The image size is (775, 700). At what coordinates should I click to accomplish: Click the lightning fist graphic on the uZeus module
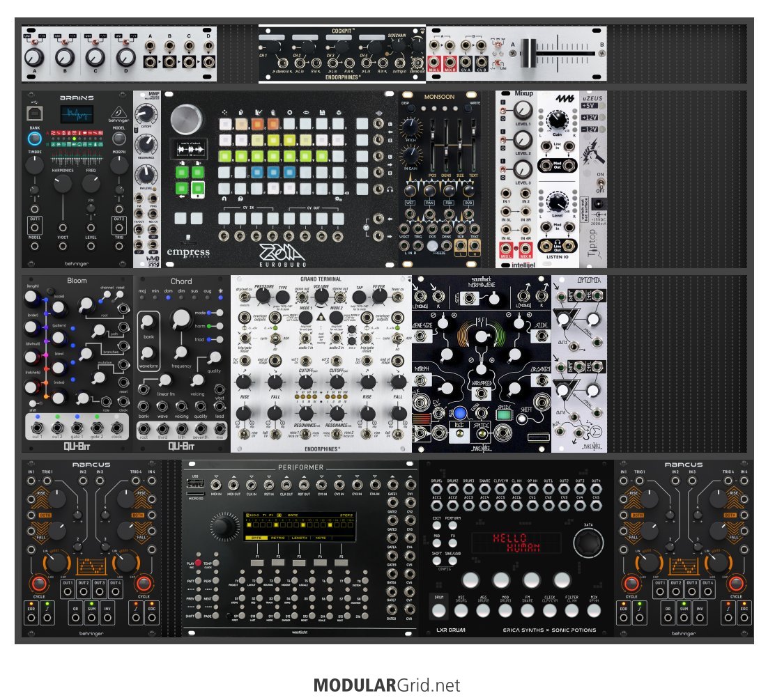[592, 153]
